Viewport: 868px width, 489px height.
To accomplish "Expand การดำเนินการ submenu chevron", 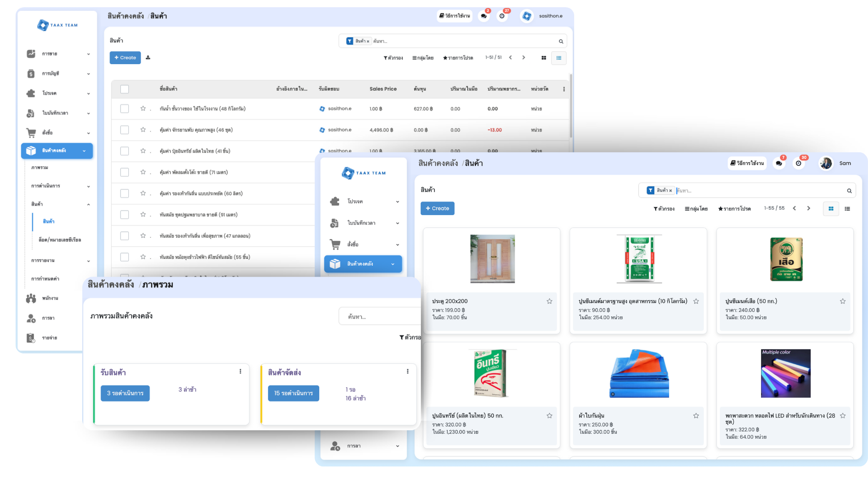I will click(x=89, y=186).
